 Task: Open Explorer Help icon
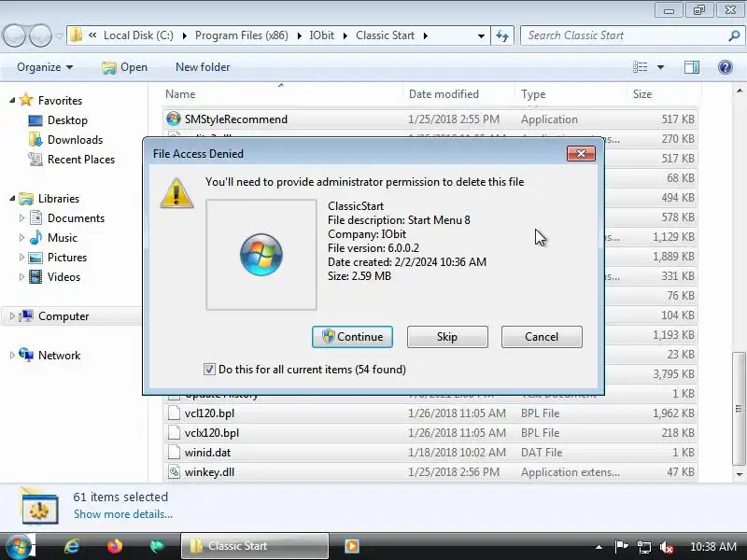point(726,67)
